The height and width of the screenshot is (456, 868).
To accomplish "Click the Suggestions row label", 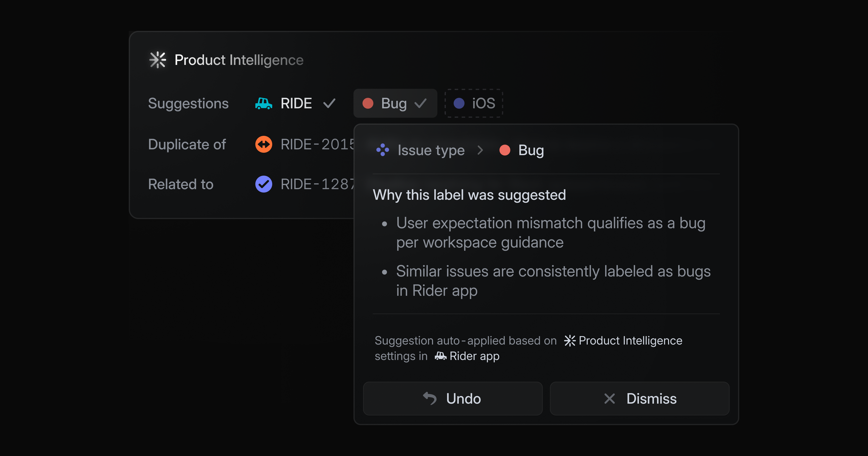I will [x=188, y=104].
